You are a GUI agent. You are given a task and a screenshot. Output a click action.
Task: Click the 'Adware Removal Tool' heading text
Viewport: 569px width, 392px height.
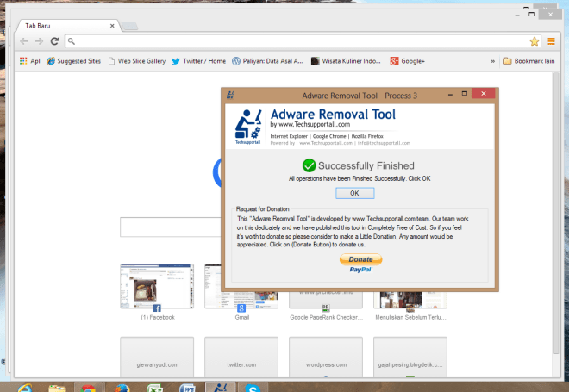point(333,115)
